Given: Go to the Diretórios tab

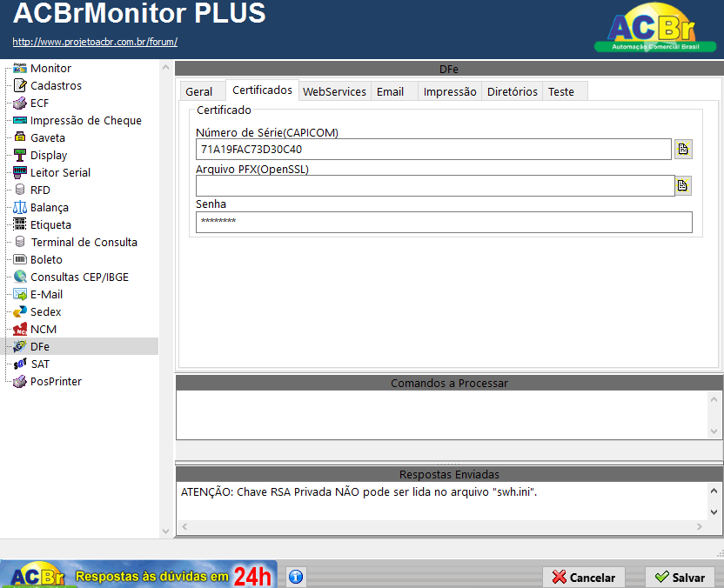Looking at the screenshot, I should point(512,92).
